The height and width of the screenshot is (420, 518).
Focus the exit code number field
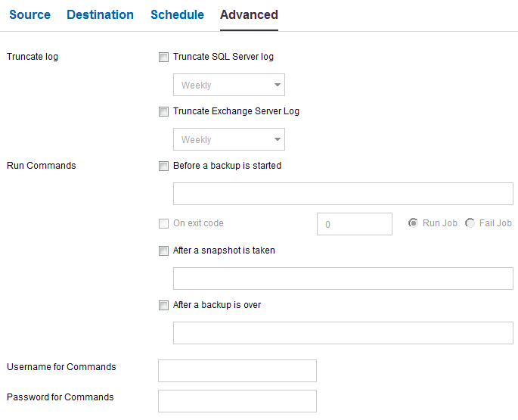(354, 224)
